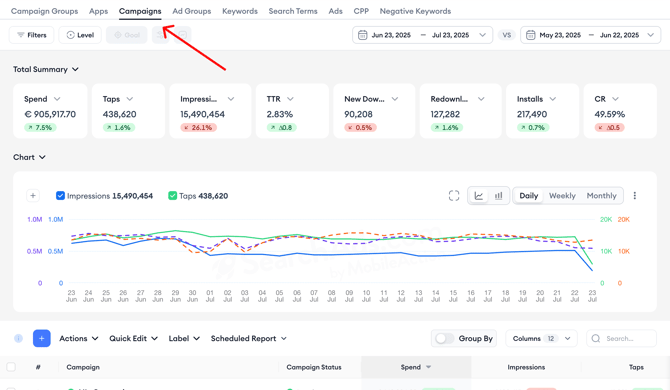The image size is (670, 390).
Task: Select Monthly chart granularity
Action: point(601,196)
